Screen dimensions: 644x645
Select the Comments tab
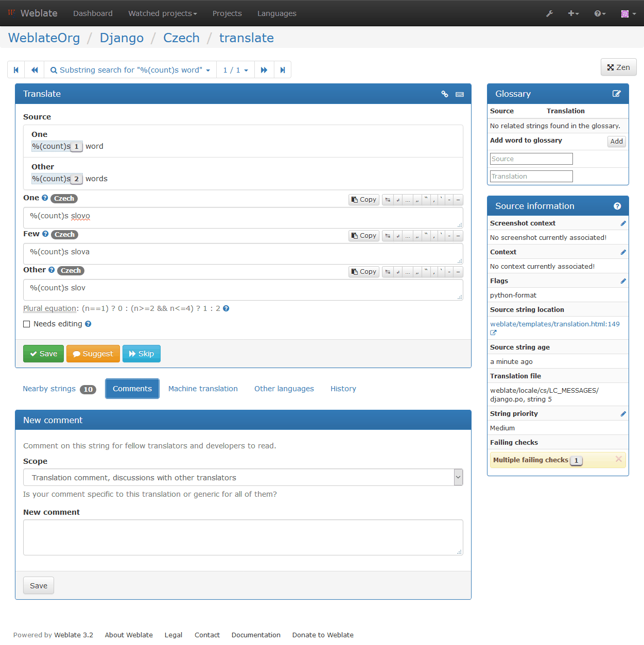132,389
